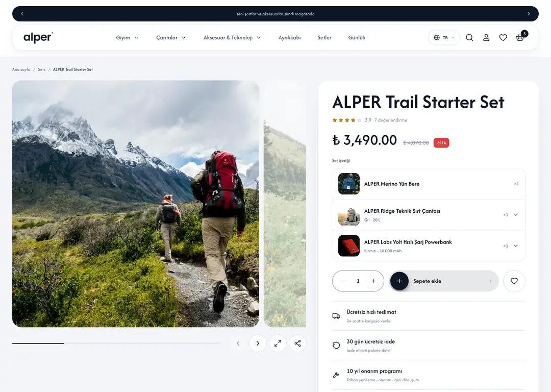Go to Ayakkabı category
This screenshot has width=551, height=392.
(290, 38)
